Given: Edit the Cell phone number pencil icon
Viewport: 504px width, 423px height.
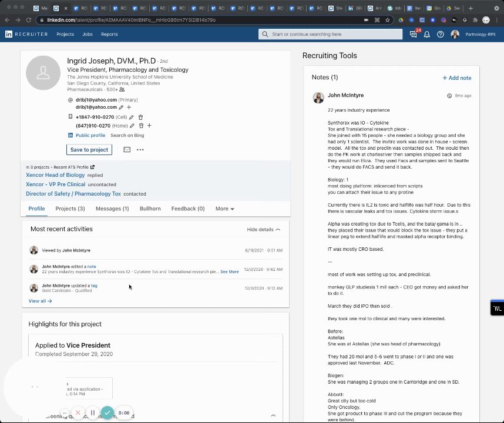Looking at the screenshot, I should point(131,117).
